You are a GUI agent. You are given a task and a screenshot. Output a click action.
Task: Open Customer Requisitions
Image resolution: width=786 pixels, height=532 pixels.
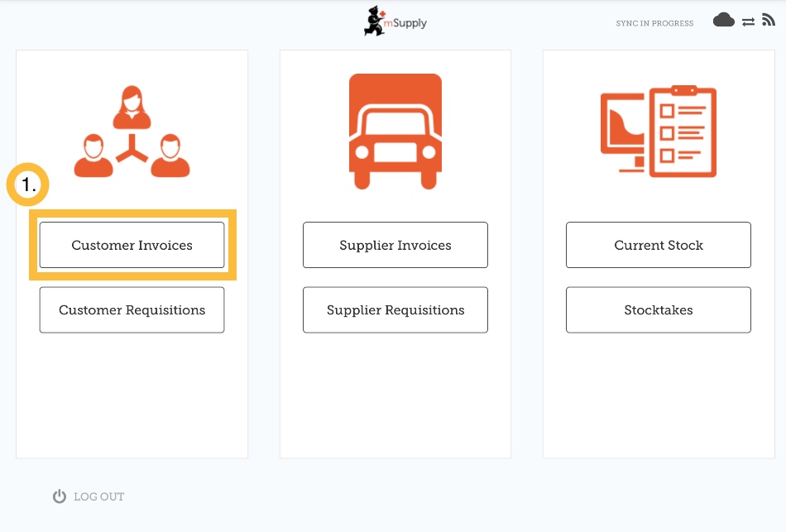pos(132,310)
